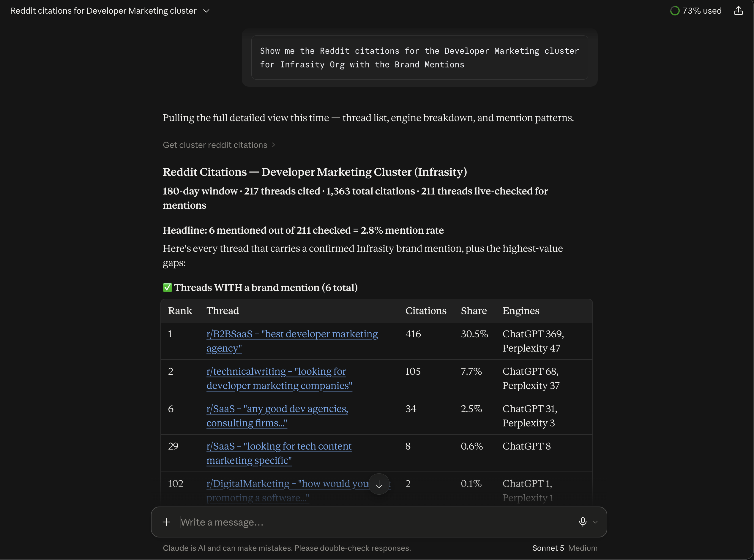Image resolution: width=754 pixels, height=560 pixels.
Task: Click the 73% used usage indicator
Action: click(x=696, y=11)
